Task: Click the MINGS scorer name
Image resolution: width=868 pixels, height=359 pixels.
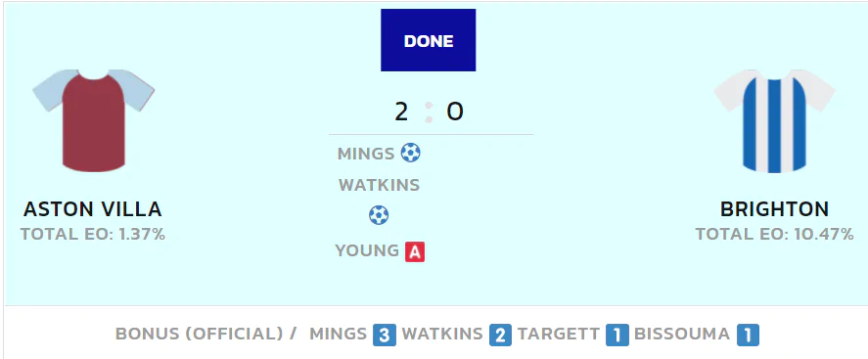Action: click(366, 154)
